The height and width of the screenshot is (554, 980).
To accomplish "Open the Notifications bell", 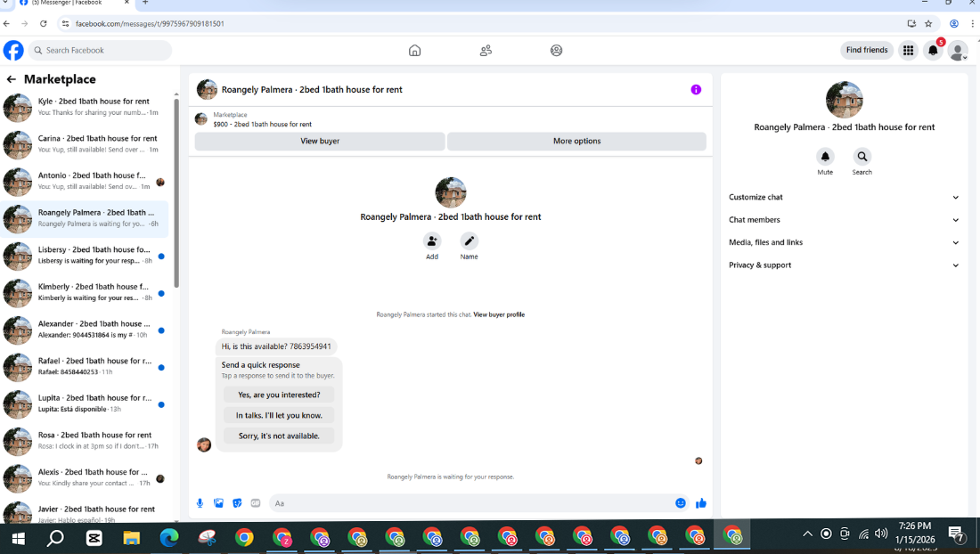I will 933,51.
